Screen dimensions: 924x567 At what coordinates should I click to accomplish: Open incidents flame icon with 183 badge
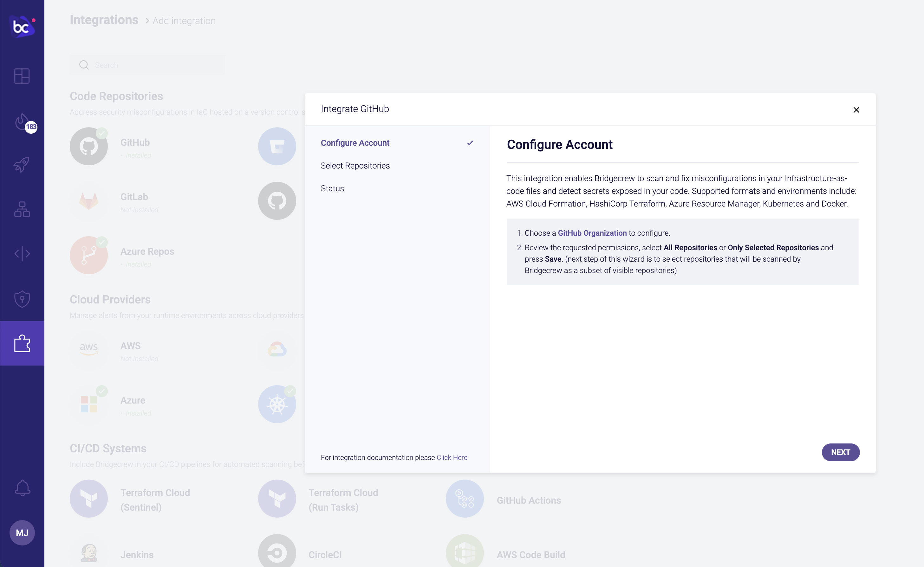click(23, 123)
